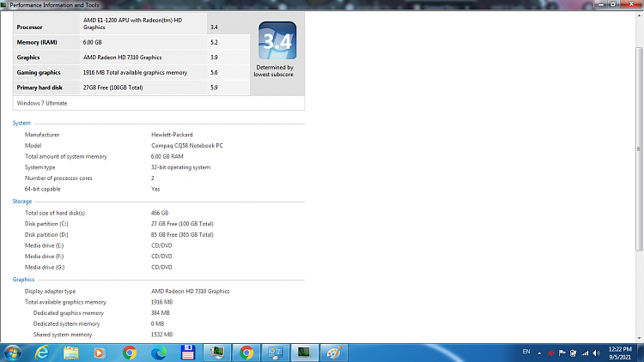
Task: Launch pinned Google Chrome taskbar icon
Action: [130, 353]
